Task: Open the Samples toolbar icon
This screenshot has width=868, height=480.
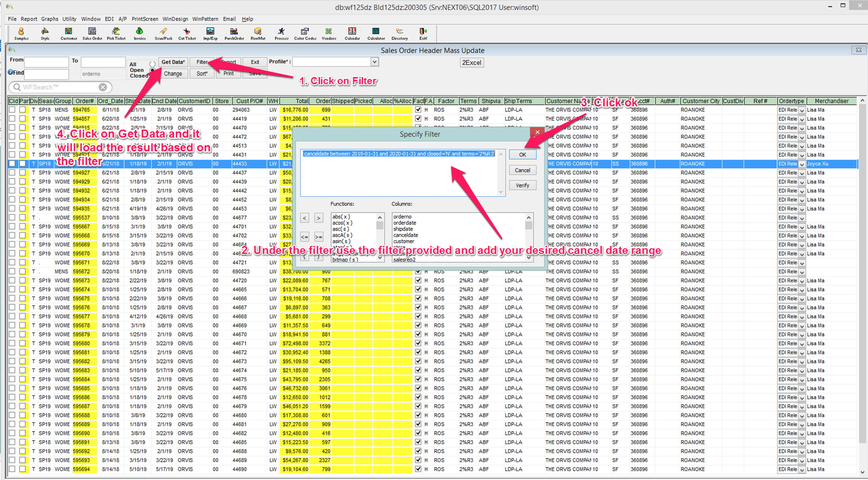Action: pos(21,33)
